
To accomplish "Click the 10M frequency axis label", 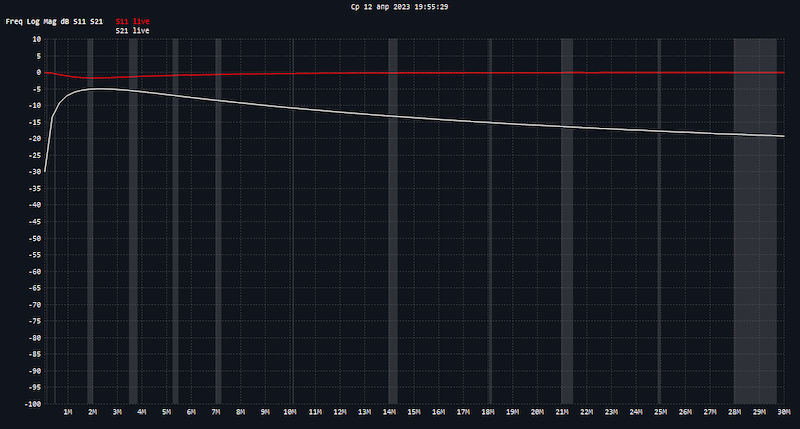I will [x=290, y=412].
